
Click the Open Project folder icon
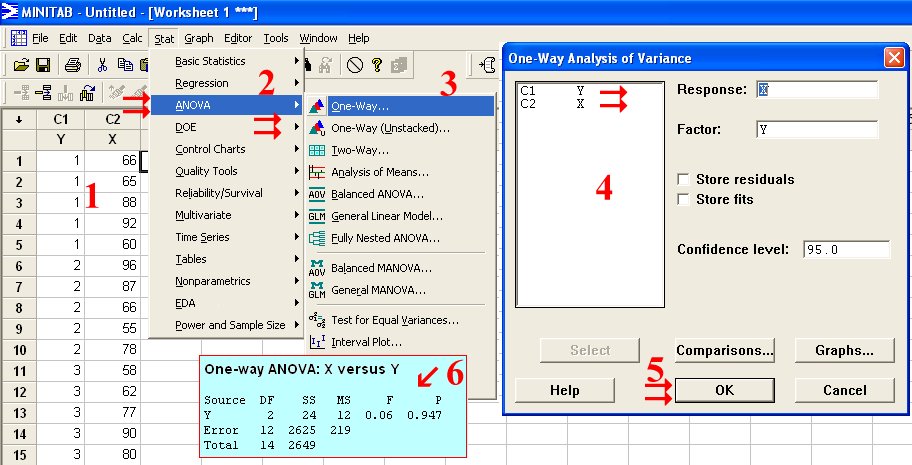[x=22, y=65]
